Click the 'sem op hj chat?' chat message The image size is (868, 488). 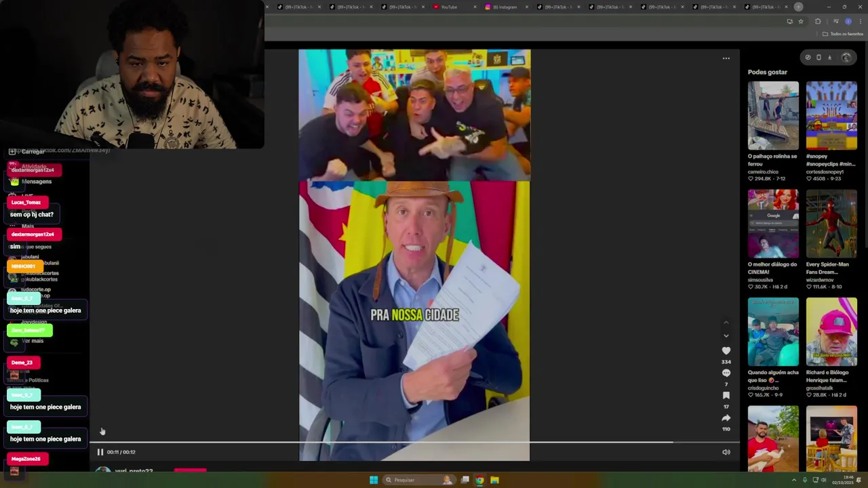click(32, 215)
